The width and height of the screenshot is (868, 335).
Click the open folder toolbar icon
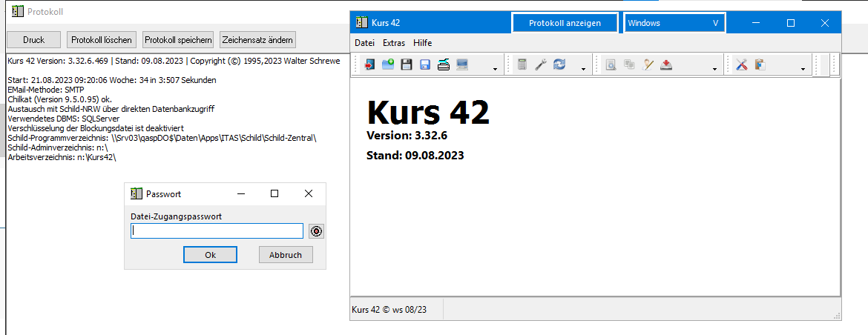pyautogui.click(x=388, y=65)
